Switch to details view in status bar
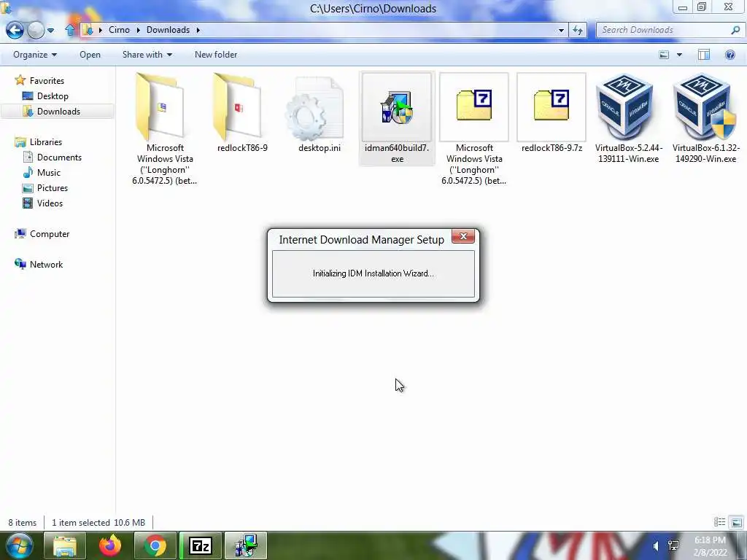 tap(719, 522)
